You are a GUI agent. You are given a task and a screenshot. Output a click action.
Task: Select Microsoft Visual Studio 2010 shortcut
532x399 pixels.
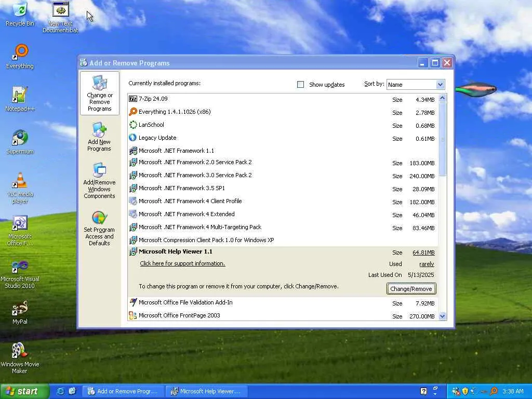tap(20, 273)
